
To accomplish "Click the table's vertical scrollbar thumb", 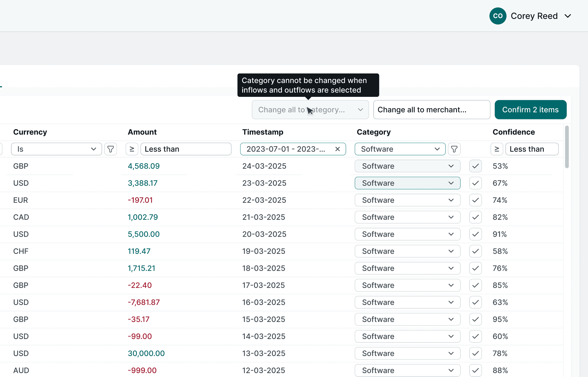I will [567, 147].
